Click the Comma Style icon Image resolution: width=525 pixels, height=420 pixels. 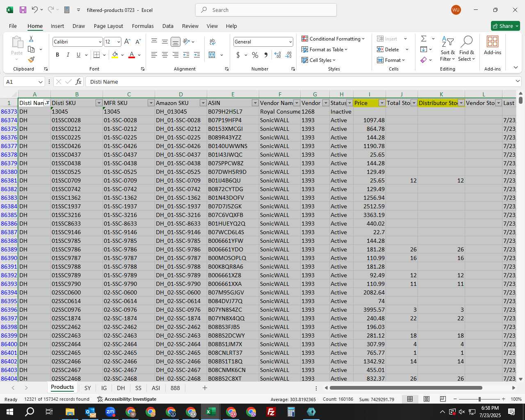coord(266,55)
